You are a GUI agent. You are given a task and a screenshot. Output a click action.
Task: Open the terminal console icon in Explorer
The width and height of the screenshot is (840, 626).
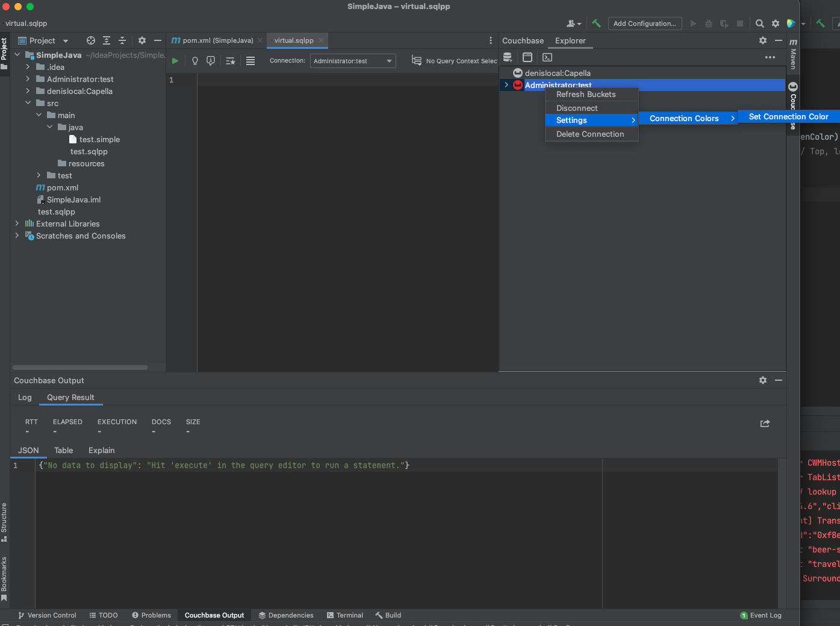547,57
